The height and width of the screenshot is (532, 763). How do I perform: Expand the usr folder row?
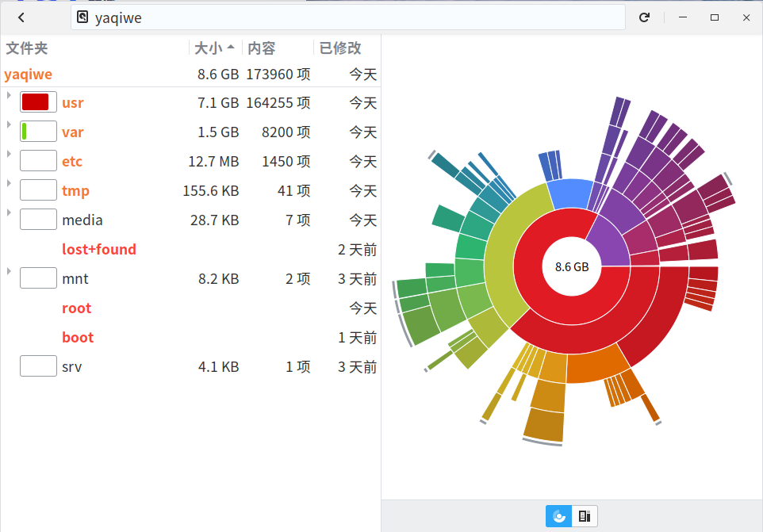point(9,95)
